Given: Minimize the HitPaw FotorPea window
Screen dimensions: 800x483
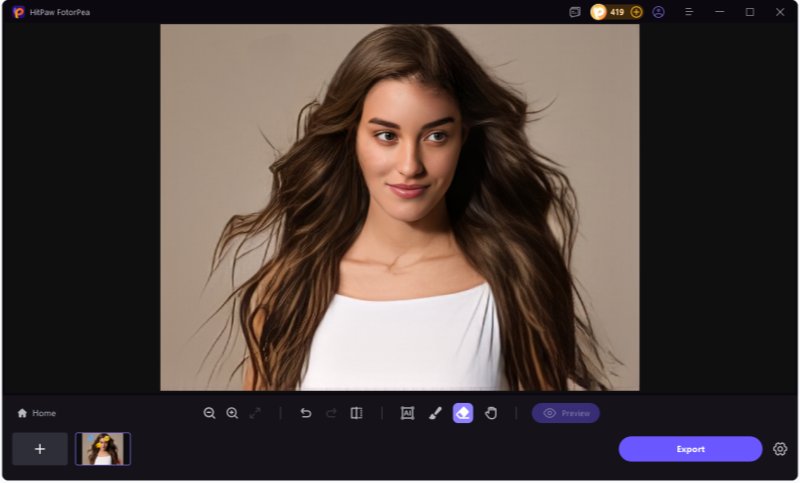Looking at the screenshot, I should click(719, 12).
